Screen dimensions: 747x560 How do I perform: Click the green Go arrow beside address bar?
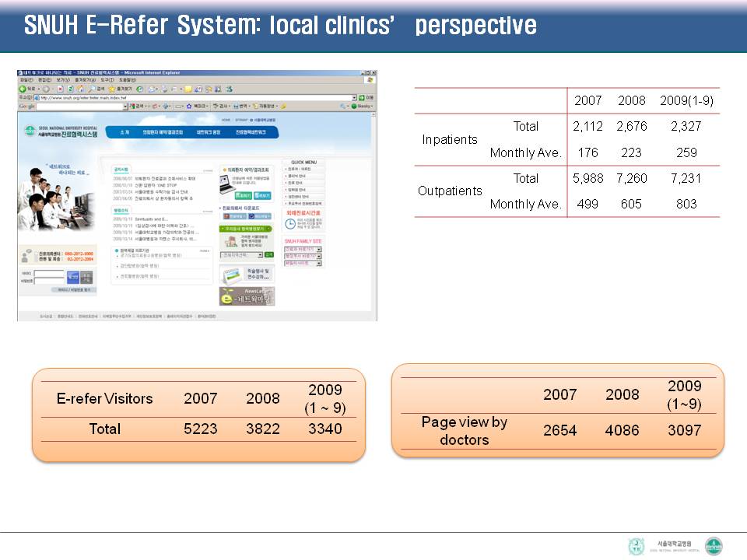pyautogui.click(x=362, y=98)
